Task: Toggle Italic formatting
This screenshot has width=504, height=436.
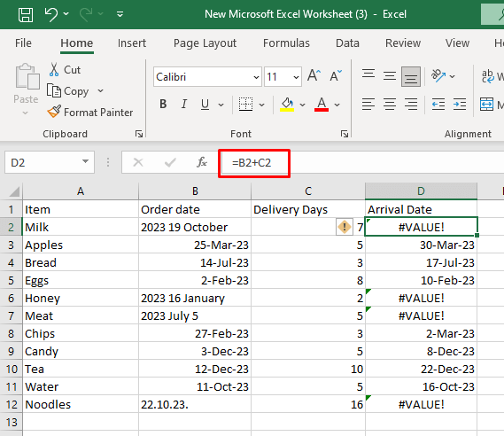Action: (x=184, y=105)
